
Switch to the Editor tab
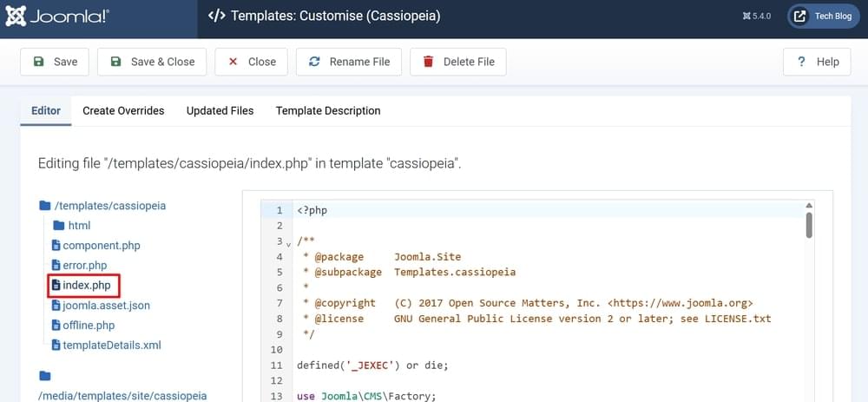46,111
